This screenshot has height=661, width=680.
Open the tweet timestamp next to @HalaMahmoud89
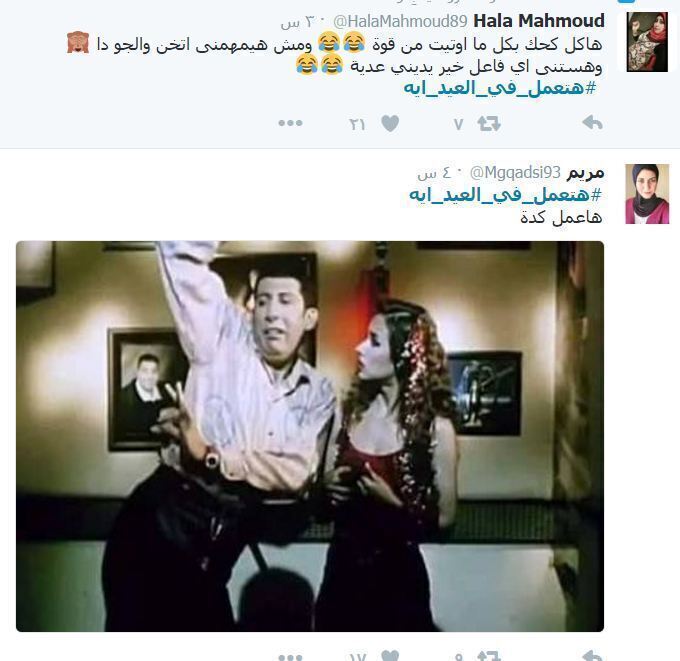299,22
